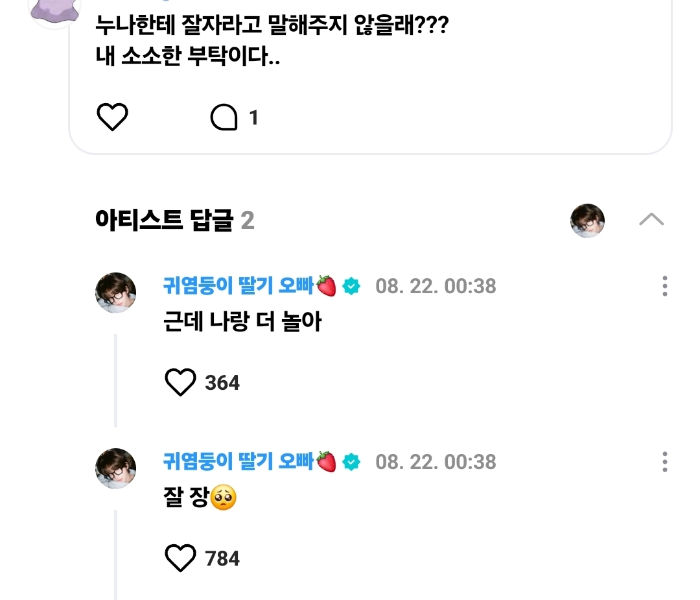Like the reply '근데 나랑 더 놀아'

point(180,383)
